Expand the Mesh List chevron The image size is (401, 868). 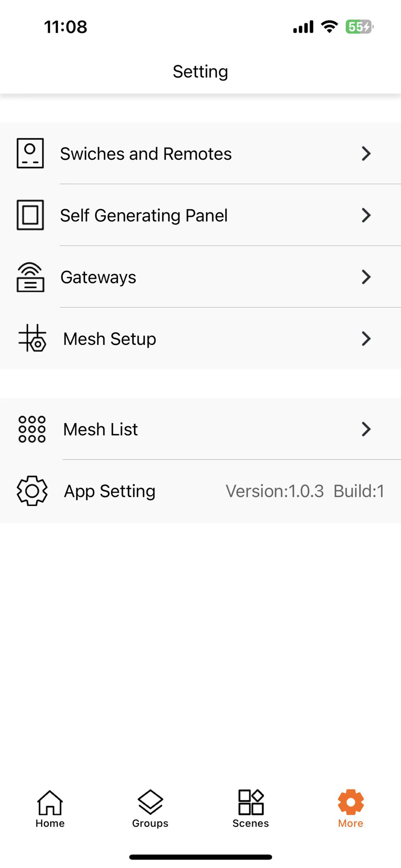click(366, 429)
